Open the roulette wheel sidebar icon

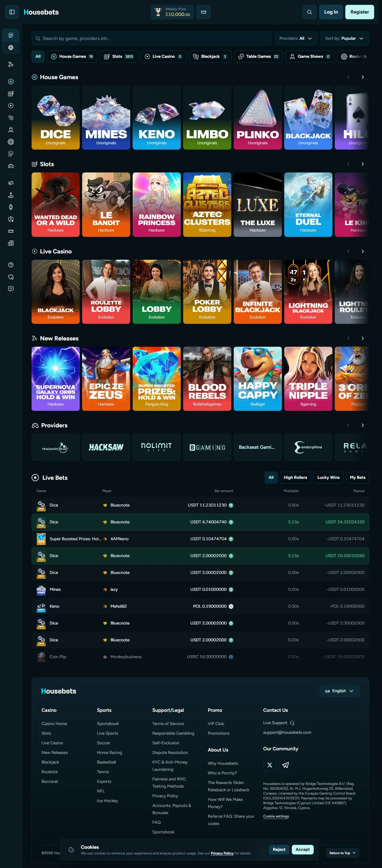[11, 142]
